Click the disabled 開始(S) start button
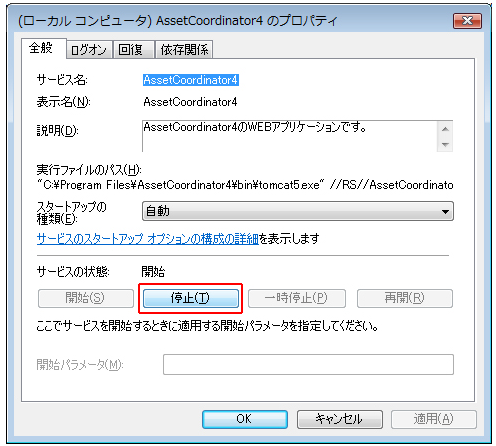This screenshot has height=446, width=496. pyautogui.click(x=86, y=298)
